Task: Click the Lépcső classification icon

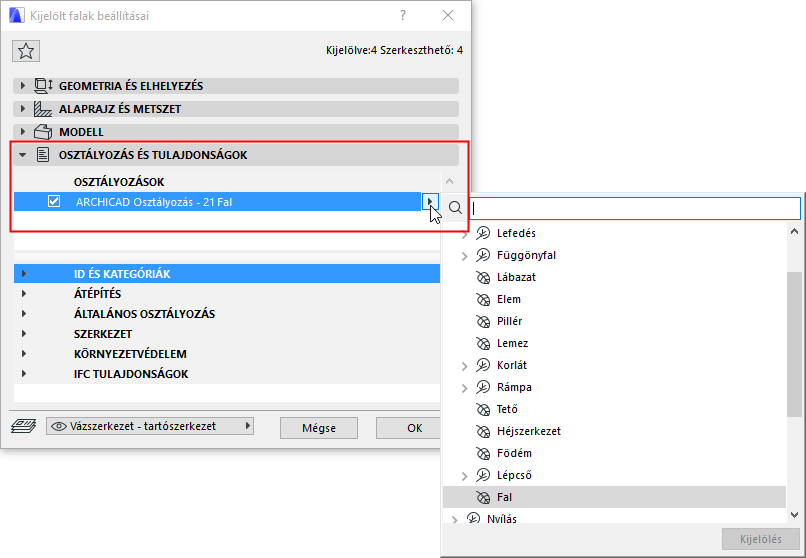Action: click(483, 476)
